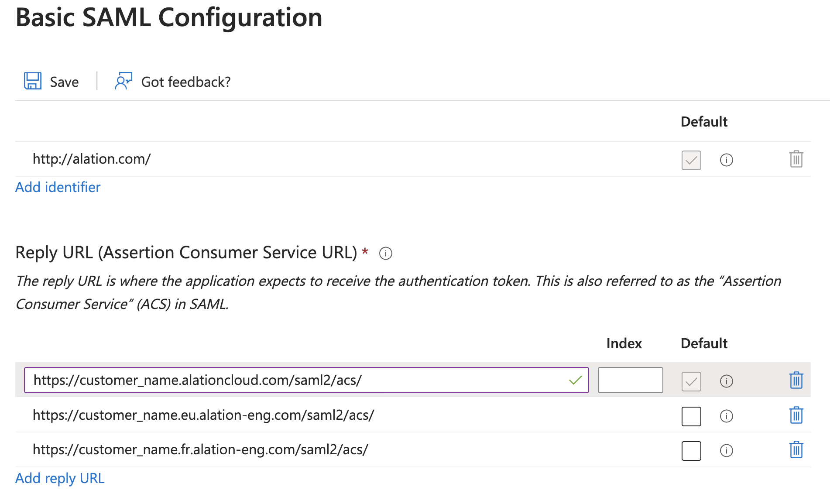Delete the fr.alation-eng.com reply URL
The width and height of the screenshot is (830, 504).
[x=796, y=449]
